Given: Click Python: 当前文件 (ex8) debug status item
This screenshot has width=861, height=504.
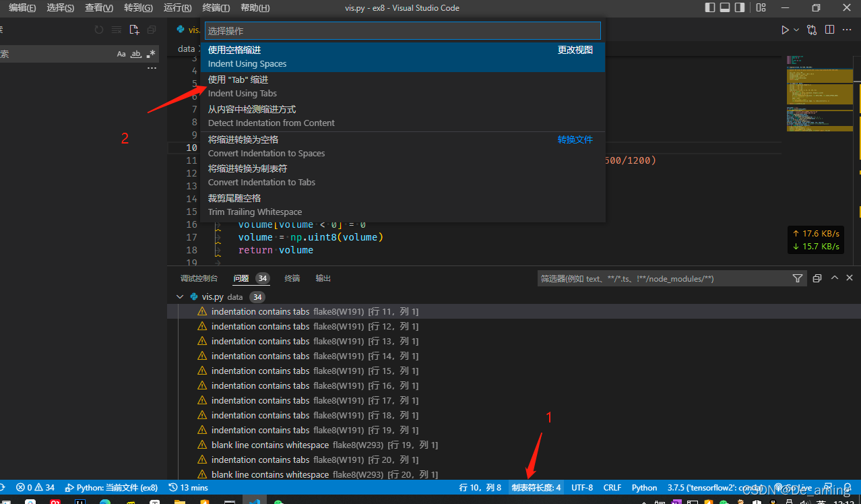Looking at the screenshot, I should (111, 487).
